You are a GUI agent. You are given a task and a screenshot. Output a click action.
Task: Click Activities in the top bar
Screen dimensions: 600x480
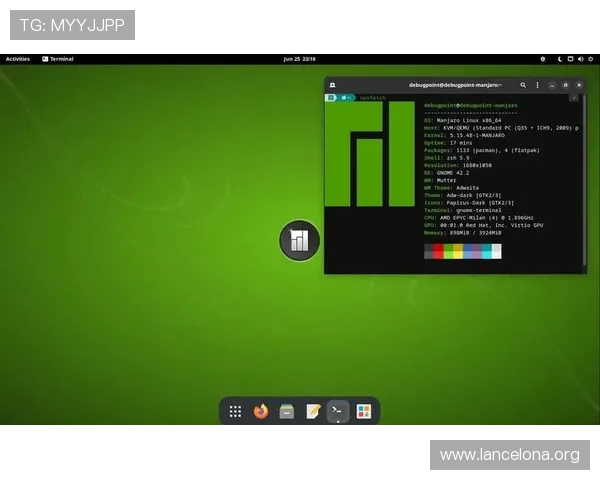pyautogui.click(x=18, y=59)
